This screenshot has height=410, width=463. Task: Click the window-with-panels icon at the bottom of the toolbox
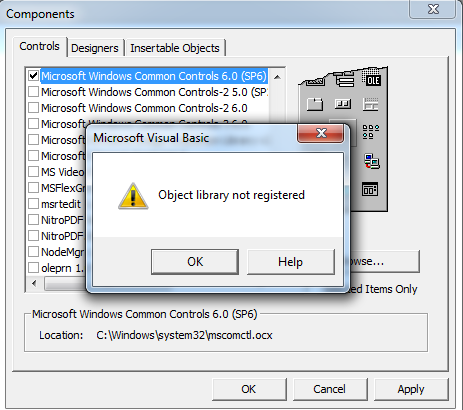tap(370, 189)
